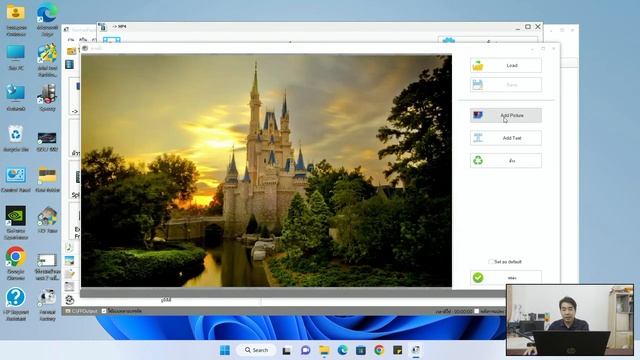Open the output folder icon in back window toolbar
The height and width of the screenshot is (360, 640).
(71, 51)
